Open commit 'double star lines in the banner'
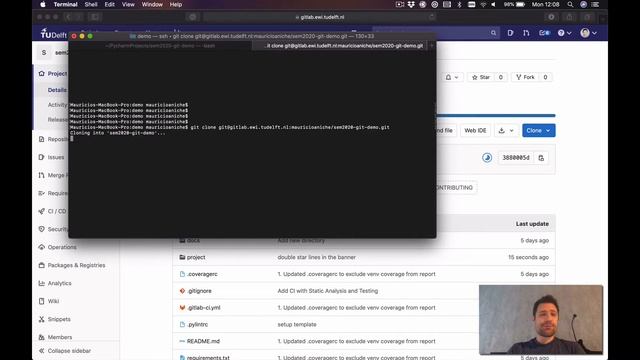 (316, 257)
